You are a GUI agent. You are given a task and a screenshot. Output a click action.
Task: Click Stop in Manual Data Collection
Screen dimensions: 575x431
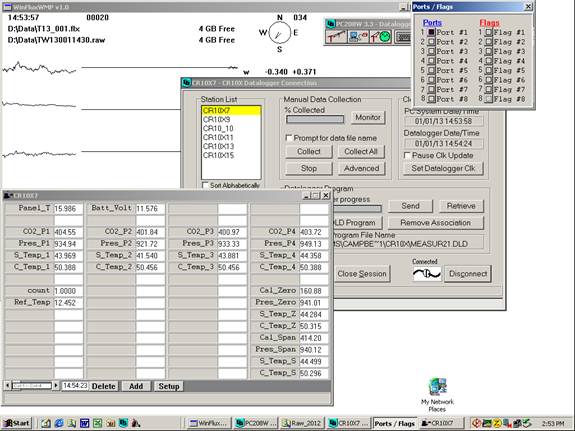309,168
